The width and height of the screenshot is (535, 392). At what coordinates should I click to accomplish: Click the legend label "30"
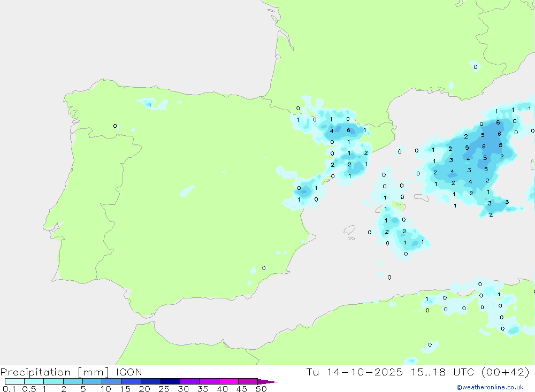coord(184,389)
